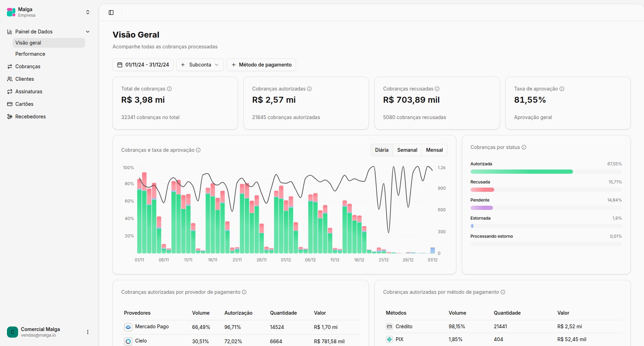Open the date range 01/11/24 - 31/12/24 picker
Screen dimensions: 644x346
point(143,65)
